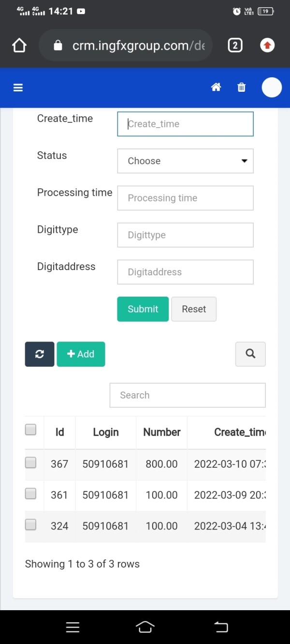Image resolution: width=290 pixels, height=644 pixels.
Task: Tap the browser home icon
Action: [19, 45]
